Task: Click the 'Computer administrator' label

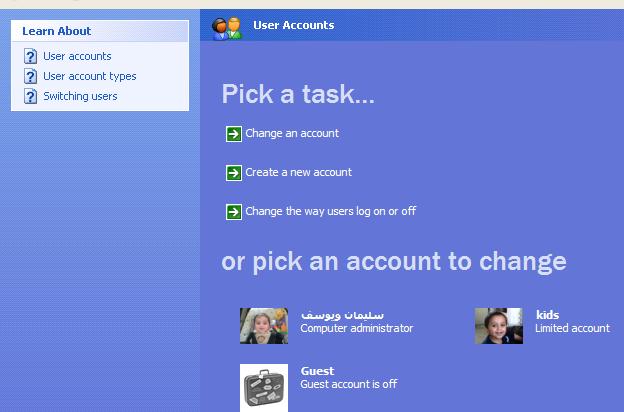Action: 357,328
